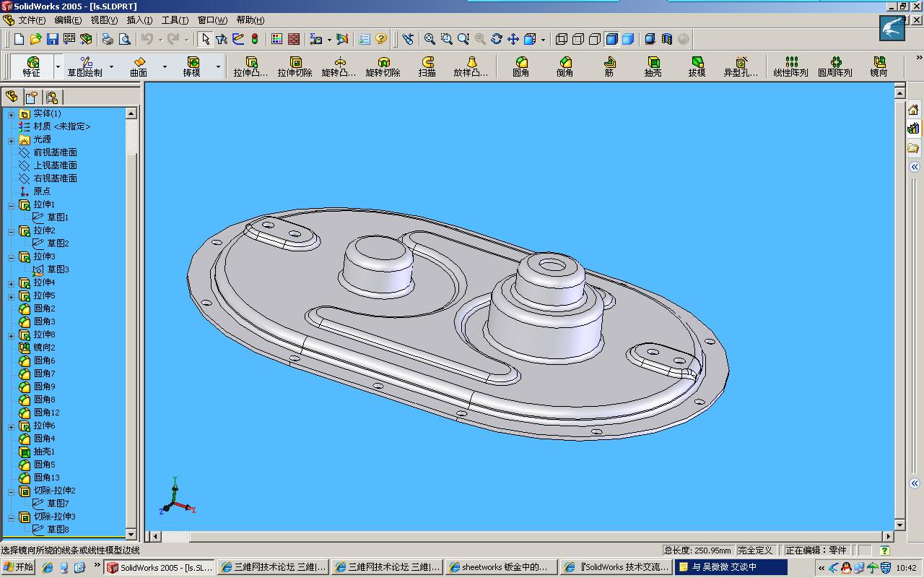Expand the 实体(1) folder in the tree
This screenshot has width=924, height=578.
[x=11, y=114]
